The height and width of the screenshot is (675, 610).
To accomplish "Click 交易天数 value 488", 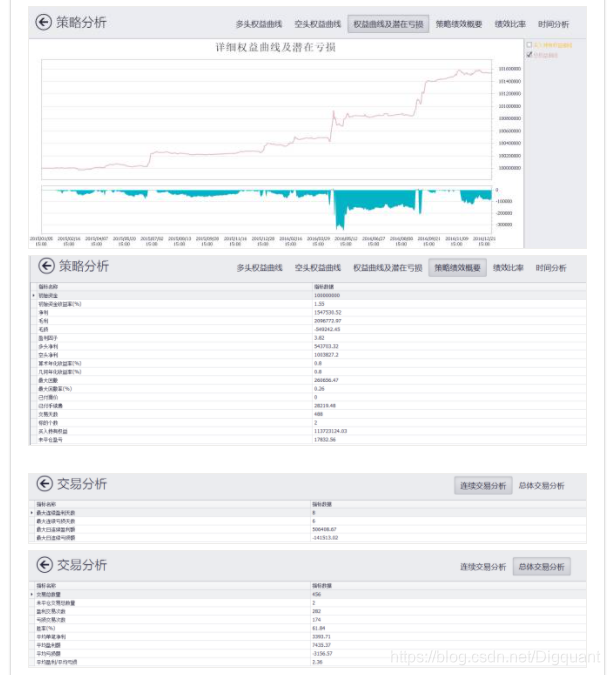I will point(318,414).
